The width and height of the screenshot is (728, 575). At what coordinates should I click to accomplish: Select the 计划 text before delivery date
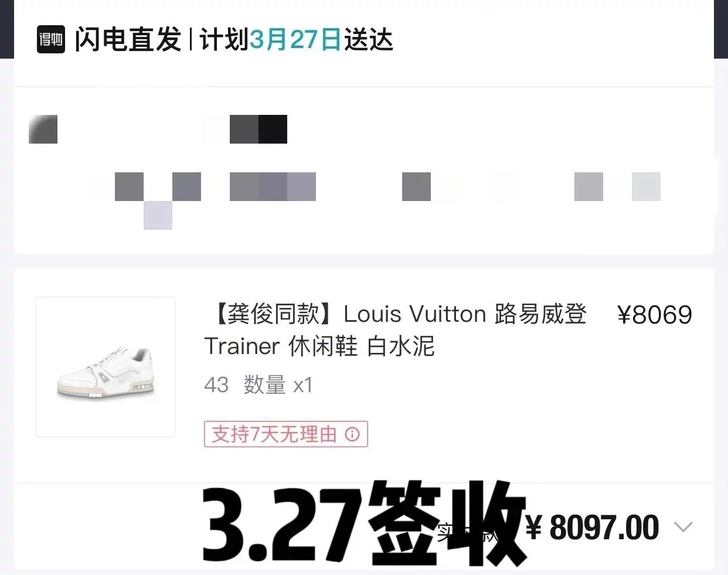coord(224,40)
